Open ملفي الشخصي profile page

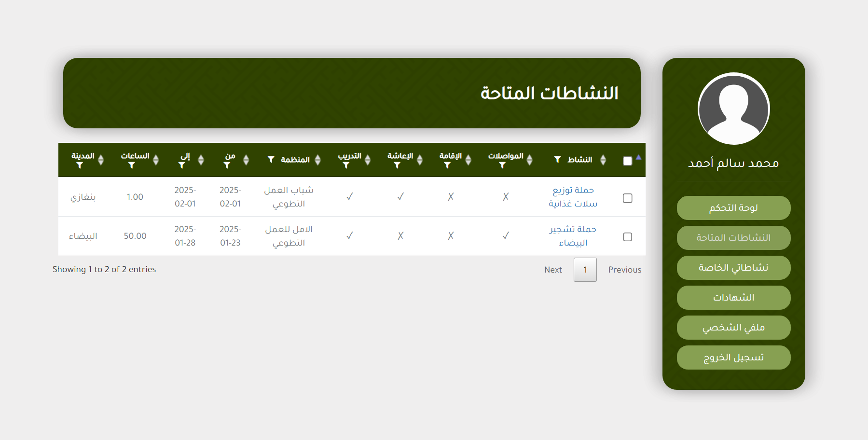pos(733,328)
